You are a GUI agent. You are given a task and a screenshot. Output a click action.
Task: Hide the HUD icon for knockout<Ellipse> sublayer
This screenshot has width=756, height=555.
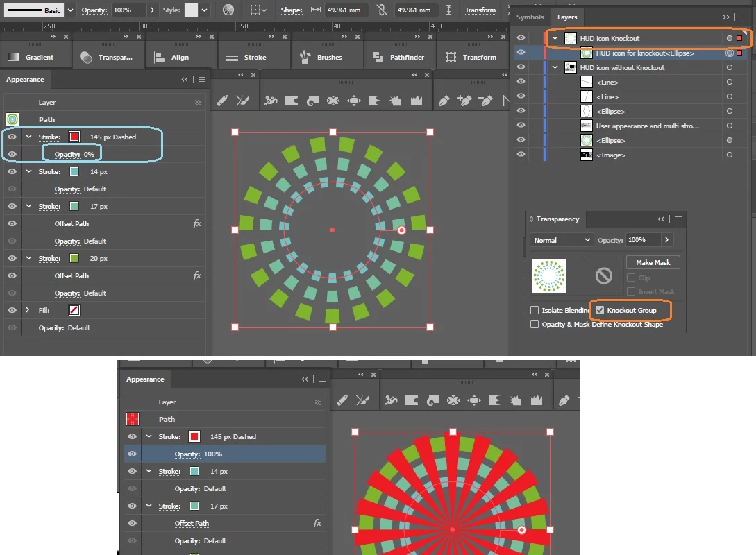click(521, 53)
